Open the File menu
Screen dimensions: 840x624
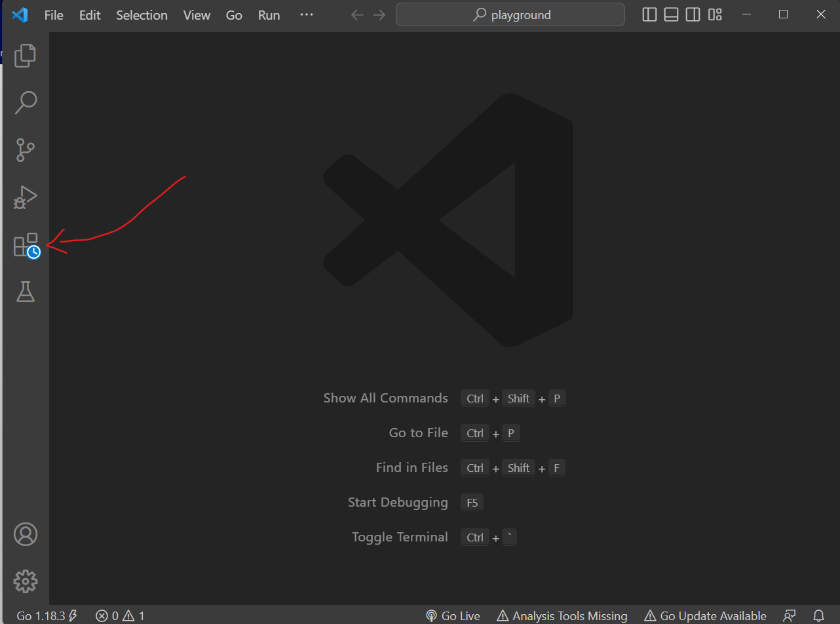[53, 14]
